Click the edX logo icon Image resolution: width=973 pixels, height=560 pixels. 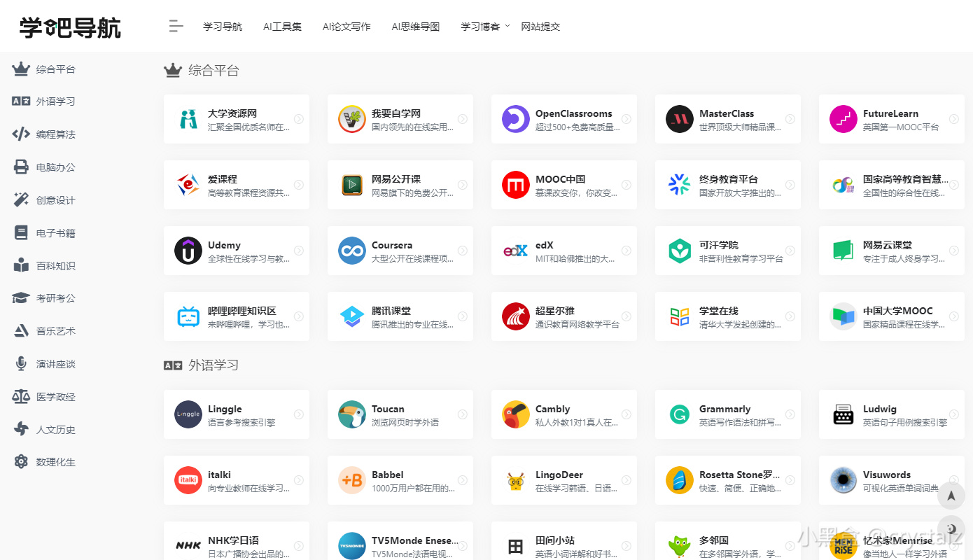coord(515,251)
